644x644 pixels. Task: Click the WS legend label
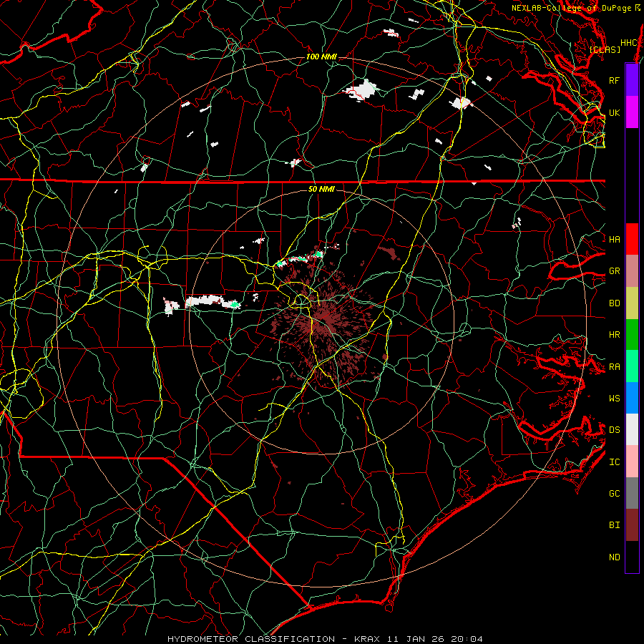(615, 399)
